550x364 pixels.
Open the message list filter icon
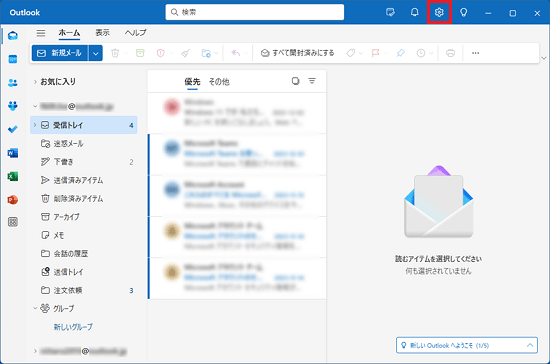click(312, 81)
